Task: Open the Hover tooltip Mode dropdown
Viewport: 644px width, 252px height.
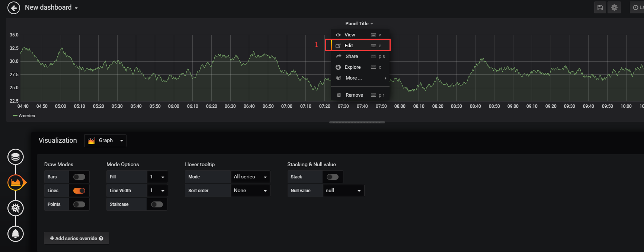Action: (250, 177)
